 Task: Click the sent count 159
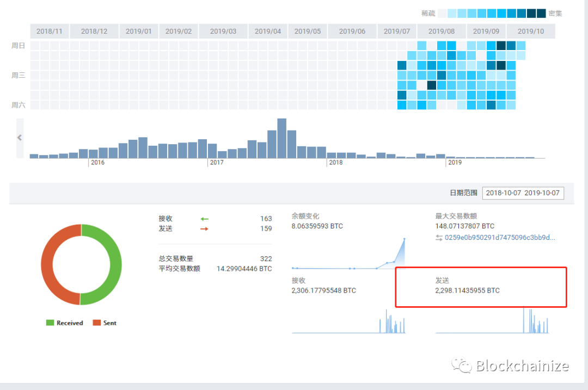coord(266,229)
